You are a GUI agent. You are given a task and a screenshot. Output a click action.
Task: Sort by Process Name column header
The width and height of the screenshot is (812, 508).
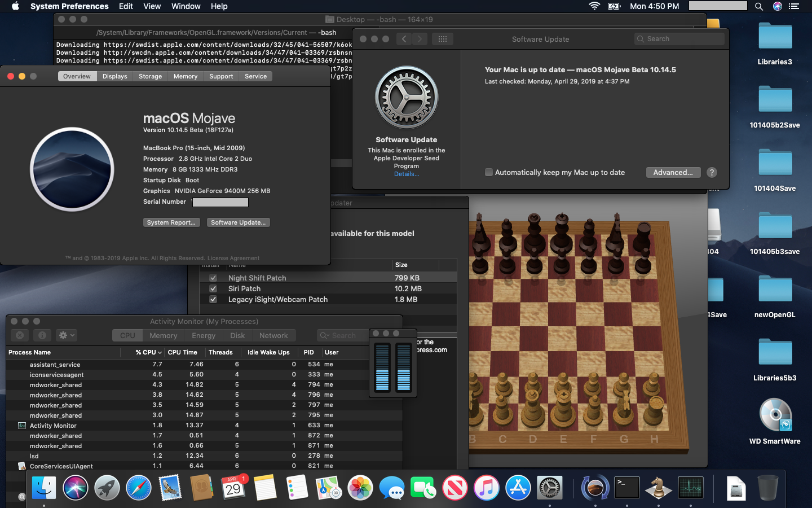coord(63,352)
